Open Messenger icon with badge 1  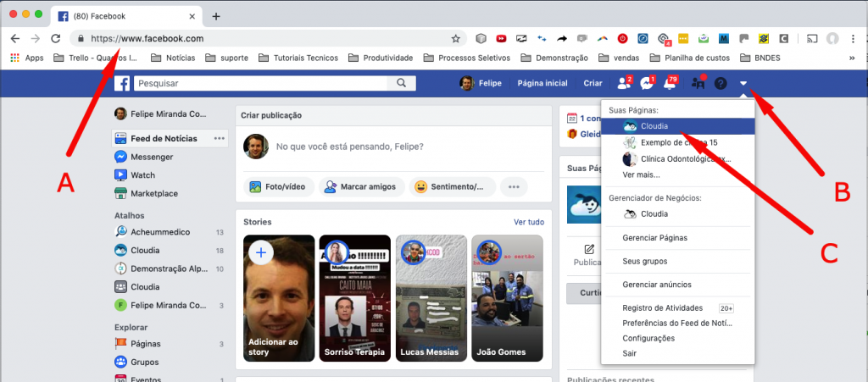click(x=647, y=83)
